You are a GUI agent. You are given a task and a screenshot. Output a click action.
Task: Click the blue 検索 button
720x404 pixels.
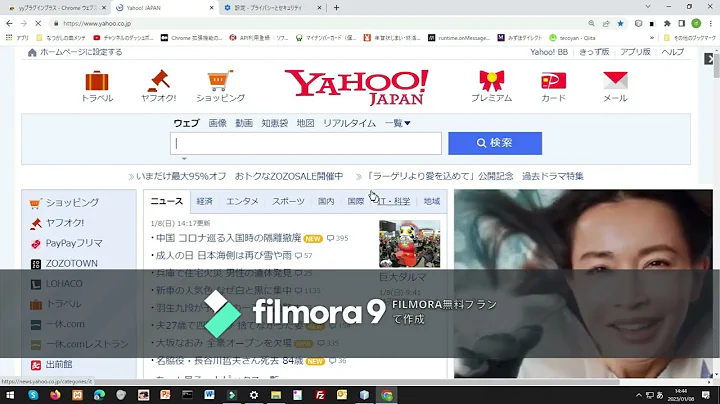495,143
